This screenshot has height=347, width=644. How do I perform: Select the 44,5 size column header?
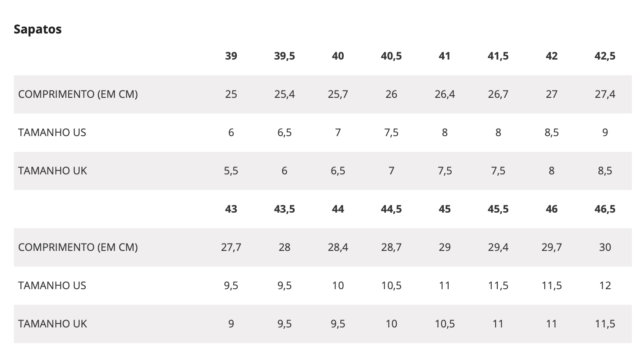tap(391, 209)
